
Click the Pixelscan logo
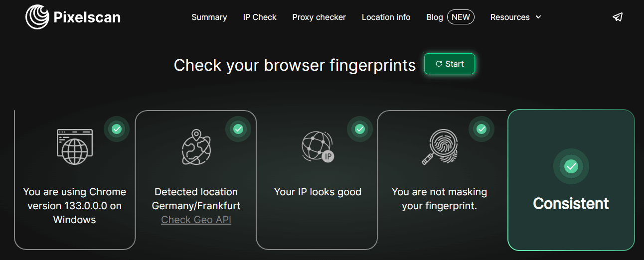pyautogui.click(x=73, y=17)
